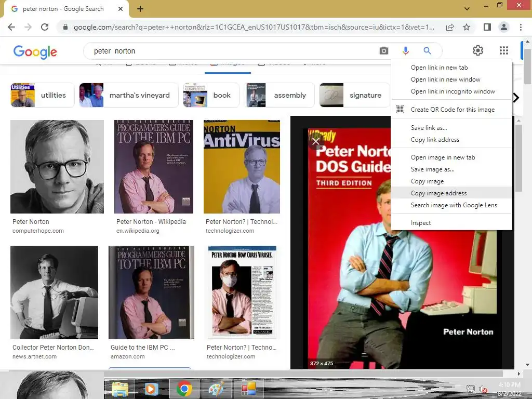Go to the Google homepage logo
This screenshot has height=399, width=532.
click(35, 52)
